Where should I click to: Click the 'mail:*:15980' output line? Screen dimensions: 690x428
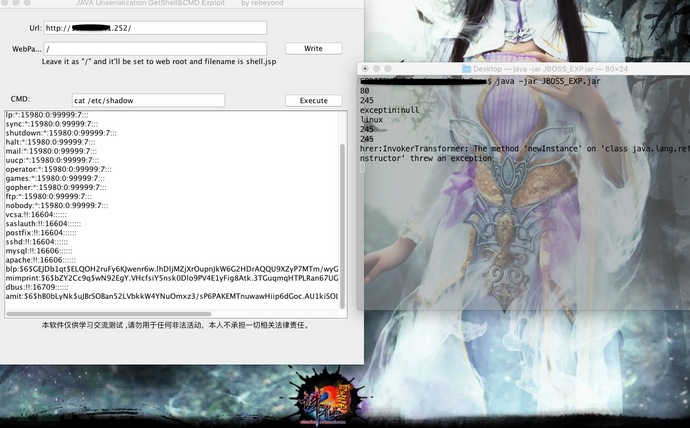(51, 151)
